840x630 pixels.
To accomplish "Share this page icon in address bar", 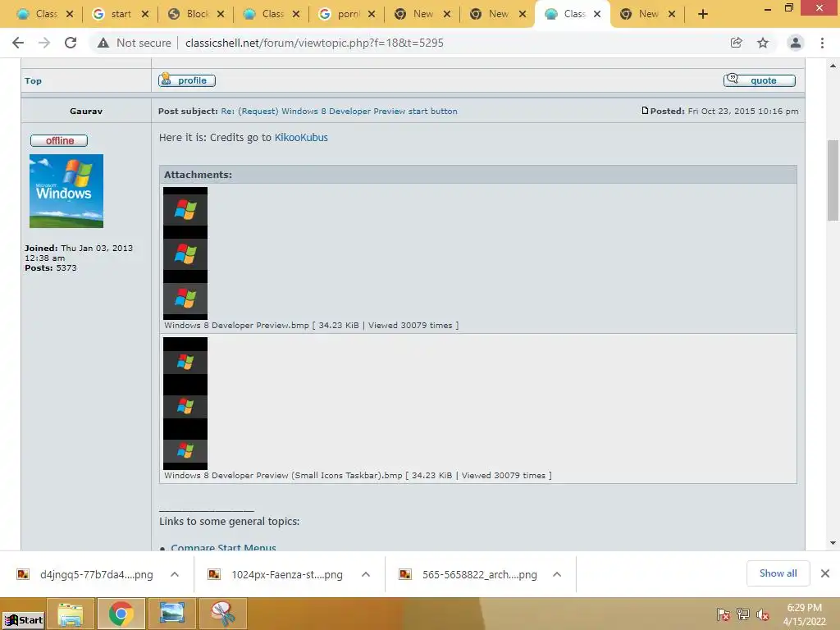I will pos(736,43).
